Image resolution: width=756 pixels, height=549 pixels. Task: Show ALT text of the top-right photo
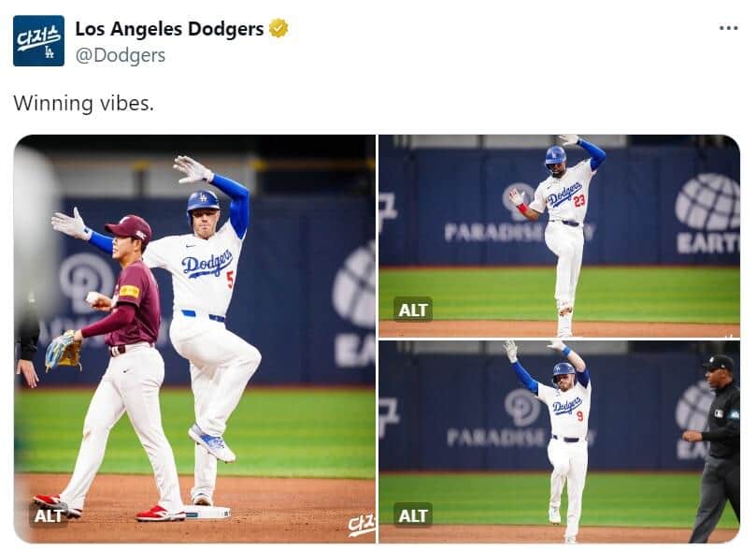click(412, 309)
